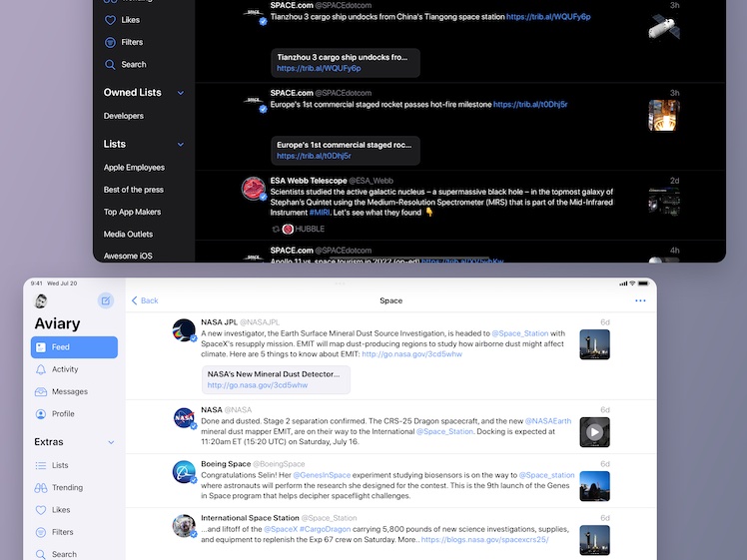Select the Top App Makers list
This screenshot has width=747, height=560.
pos(132,212)
